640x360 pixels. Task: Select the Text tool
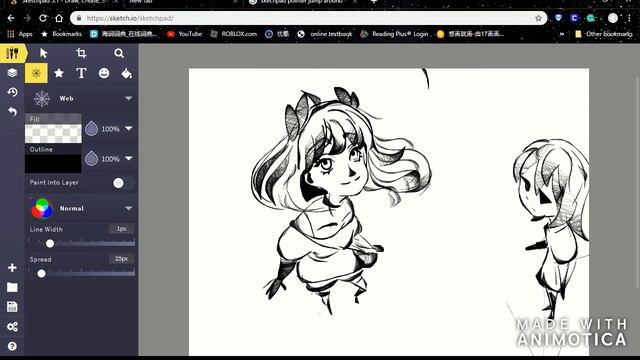[x=81, y=73]
